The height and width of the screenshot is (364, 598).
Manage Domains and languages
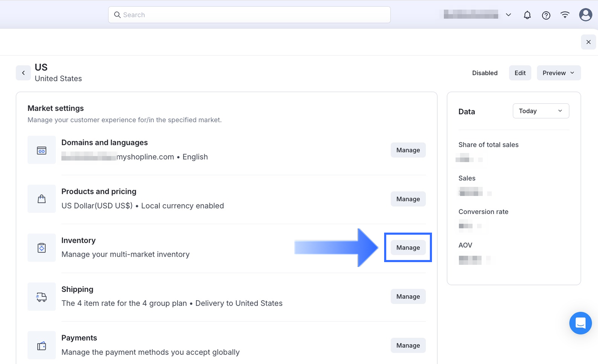[x=408, y=150]
